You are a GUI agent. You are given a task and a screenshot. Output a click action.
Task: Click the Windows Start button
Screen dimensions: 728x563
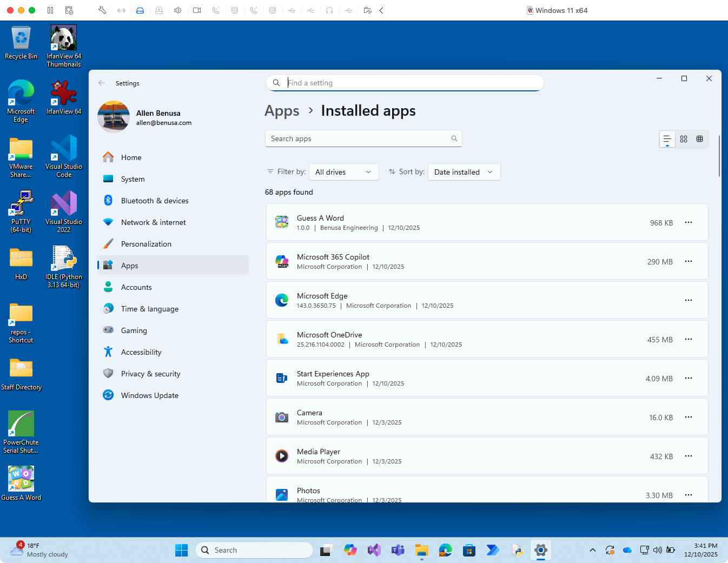pos(181,550)
